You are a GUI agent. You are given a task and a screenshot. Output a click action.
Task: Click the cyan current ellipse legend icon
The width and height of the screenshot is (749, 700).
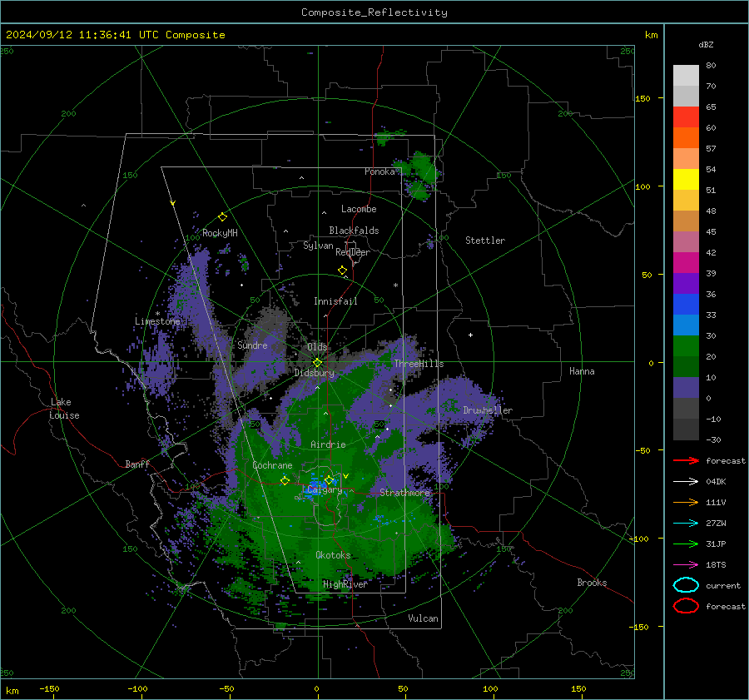coord(686,585)
